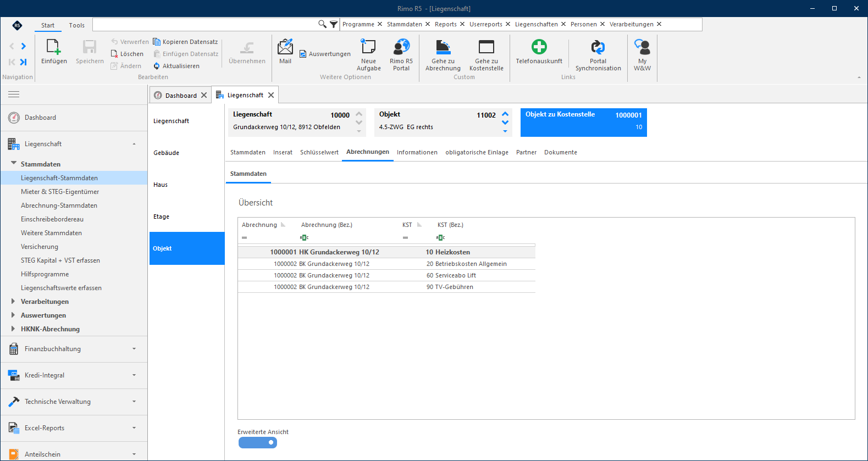
Task: Start Portal Synchronisation
Action: click(598, 47)
